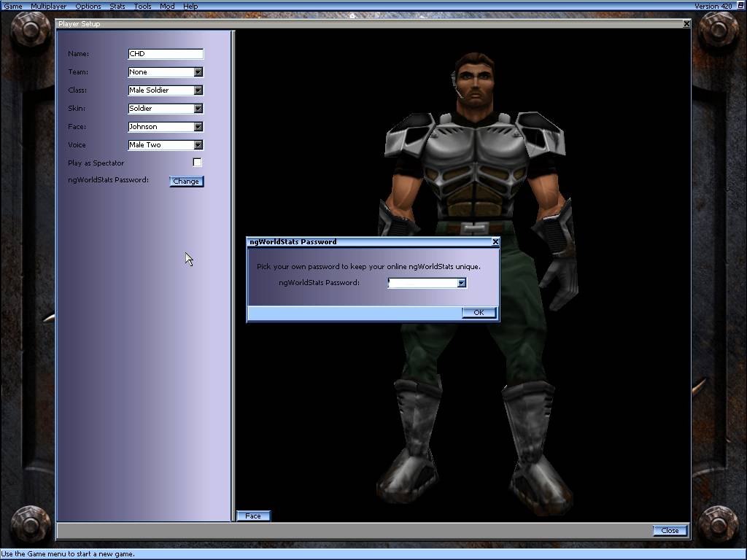Close the Player Setup window using X
This screenshot has height=560, width=747.
point(686,24)
